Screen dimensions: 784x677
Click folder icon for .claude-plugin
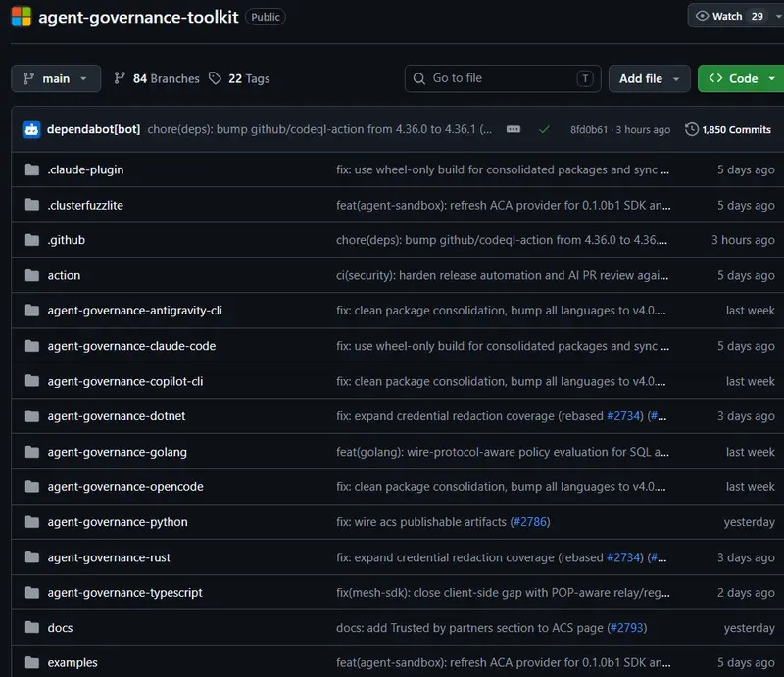32,170
